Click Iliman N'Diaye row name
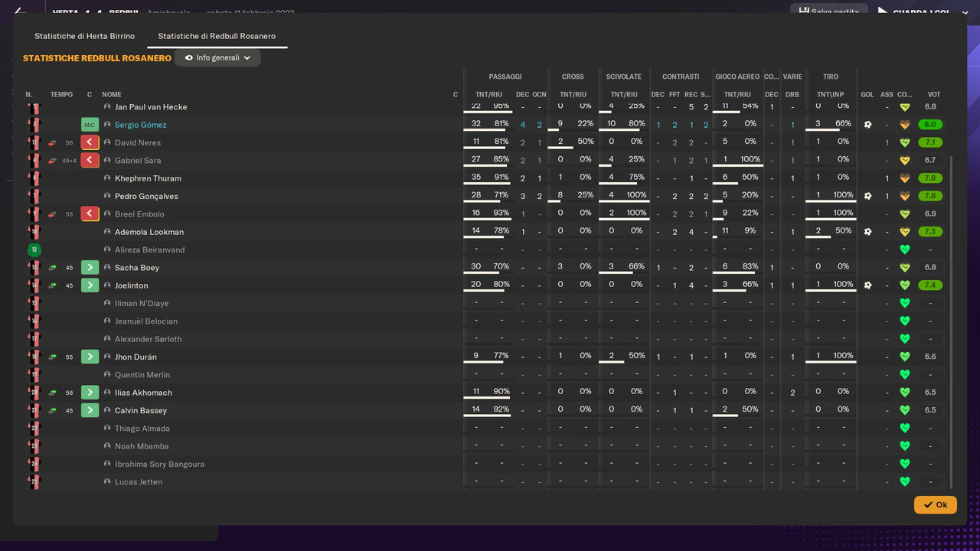This screenshot has width=980, height=551. 142,303
